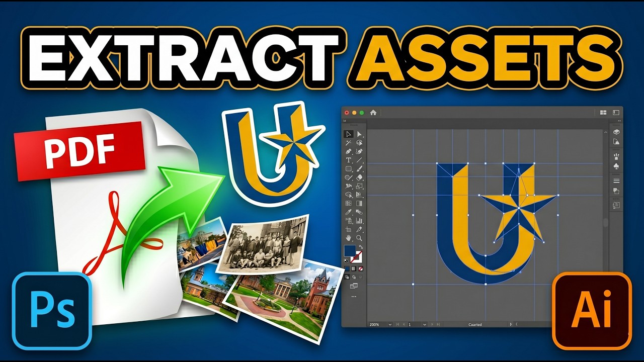The width and height of the screenshot is (644, 362).
Task: Open Edit Toolbar three-dots button
Action: click(354, 296)
